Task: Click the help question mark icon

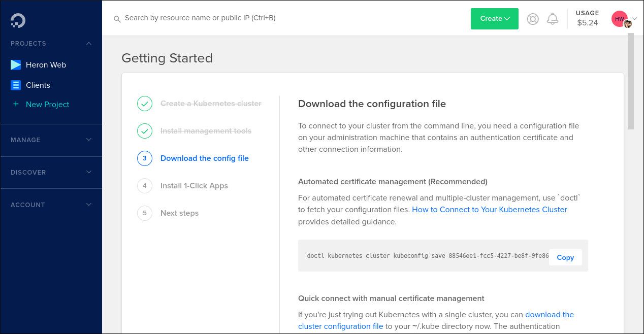Action: (x=532, y=18)
